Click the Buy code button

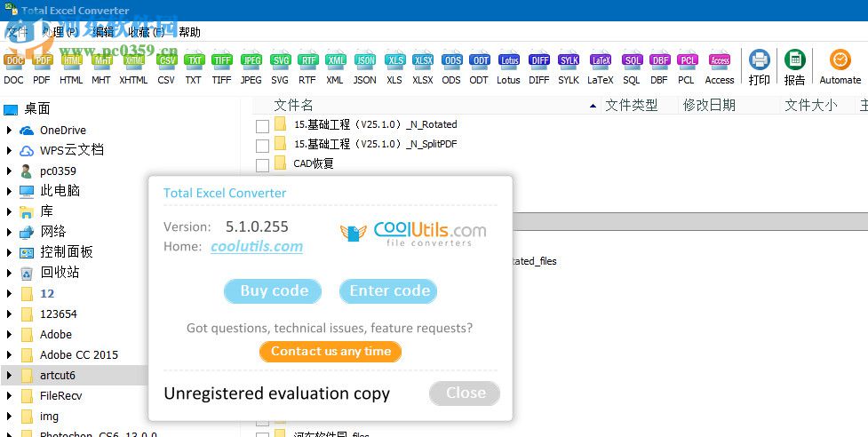click(x=273, y=291)
